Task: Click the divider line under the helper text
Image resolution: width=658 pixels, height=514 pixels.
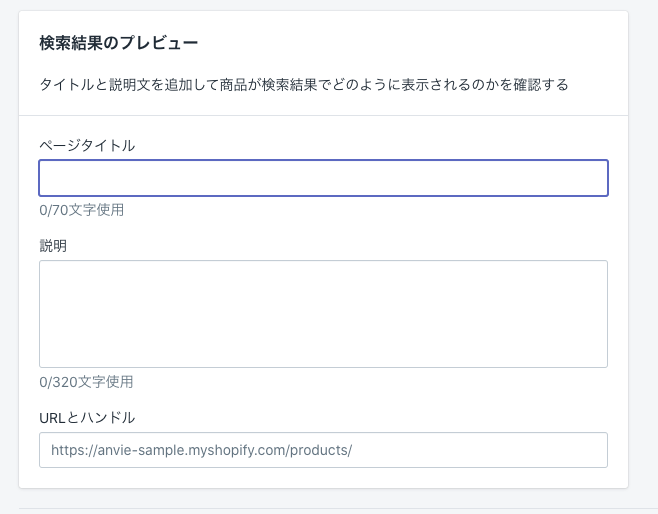Action: pyautogui.click(x=323, y=116)
